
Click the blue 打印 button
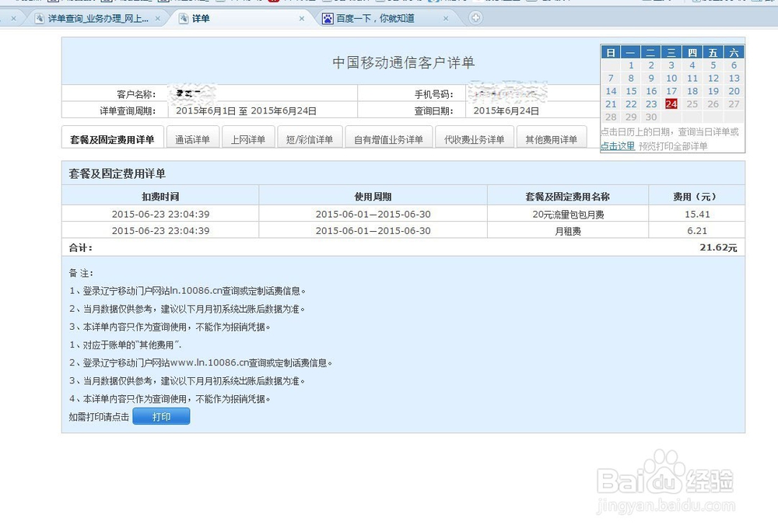tap(161, 416)
